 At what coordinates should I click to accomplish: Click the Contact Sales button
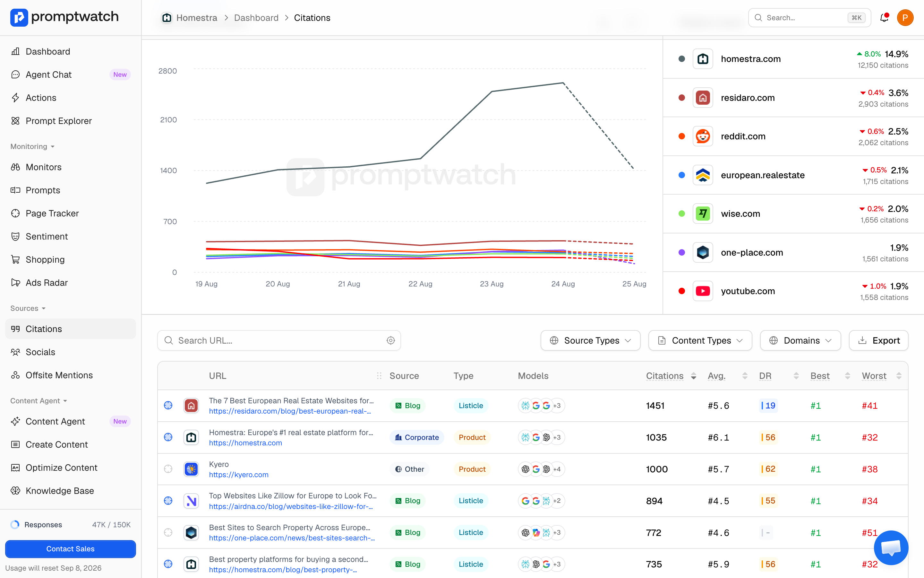(71, 548)
